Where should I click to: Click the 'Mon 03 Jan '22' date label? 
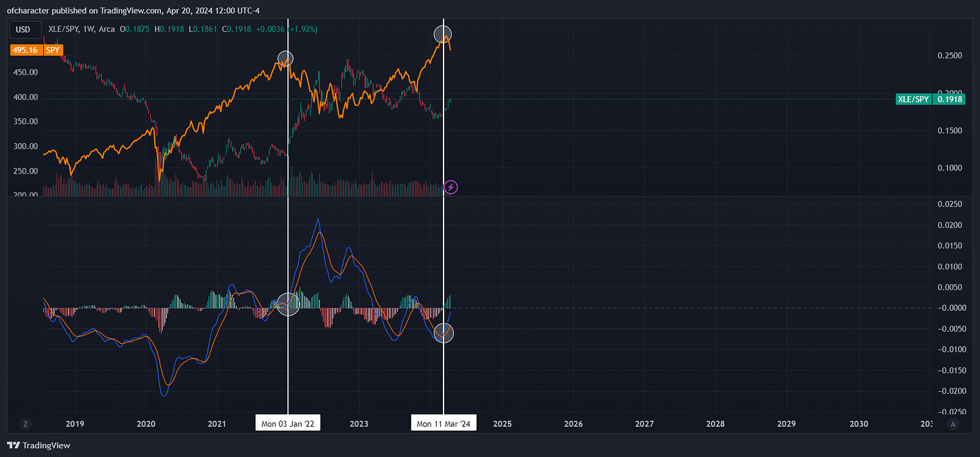pos(287,424)
